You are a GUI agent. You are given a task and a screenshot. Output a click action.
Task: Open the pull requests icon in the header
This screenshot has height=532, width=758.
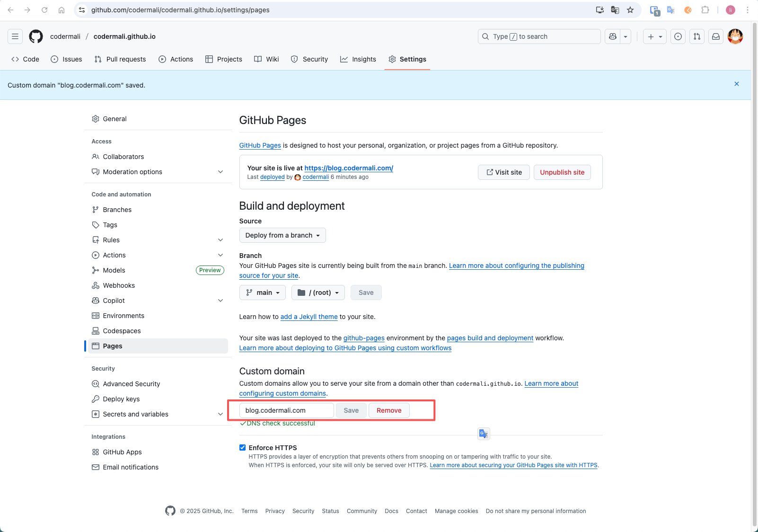[x=697, y=36]
